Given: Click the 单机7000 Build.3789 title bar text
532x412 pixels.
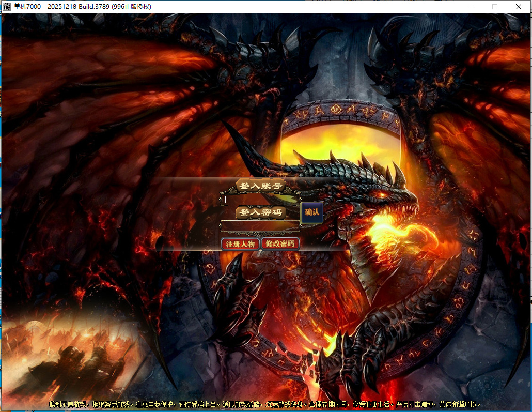Looking at the screenshot, I should [x=83, y=7].
